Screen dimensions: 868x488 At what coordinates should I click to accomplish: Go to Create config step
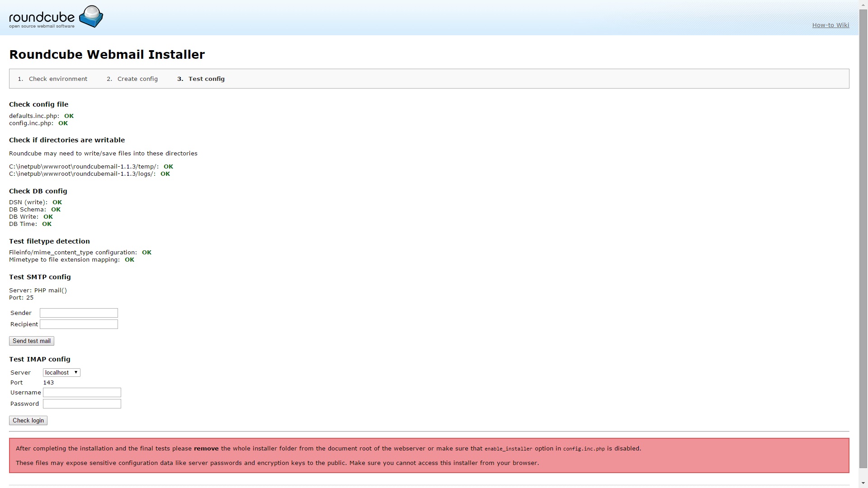point(137,79)
